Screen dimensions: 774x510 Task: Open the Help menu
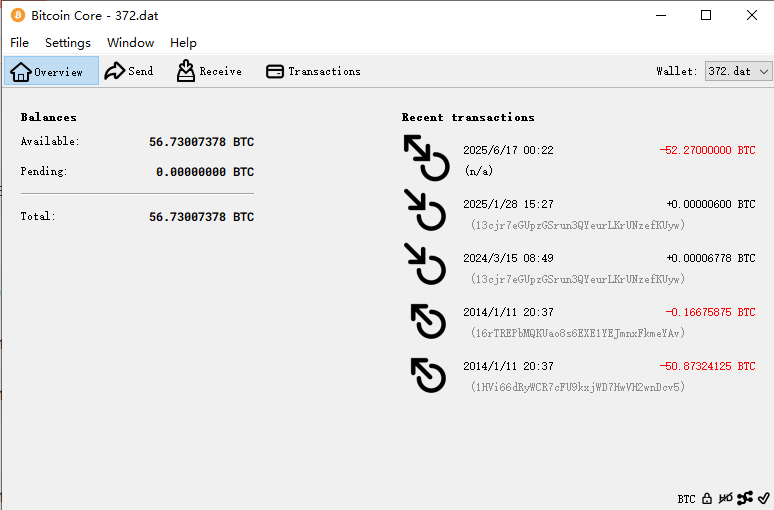(183, 43)
